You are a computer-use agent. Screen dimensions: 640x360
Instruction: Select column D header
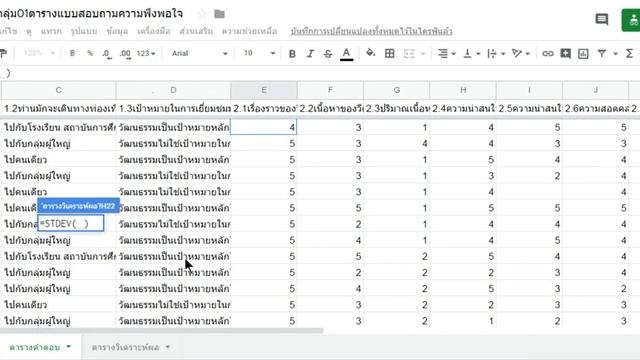pyautogui.click(x=173, y=90)
